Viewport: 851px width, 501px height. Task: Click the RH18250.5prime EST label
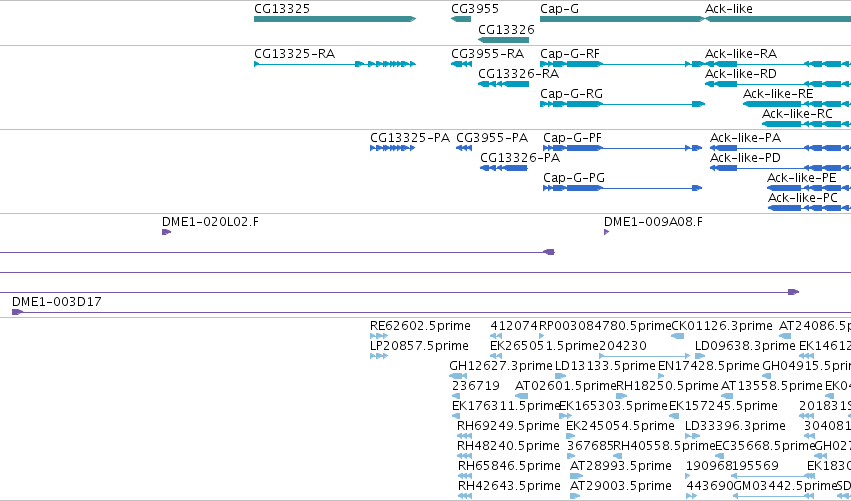point(668,386)
